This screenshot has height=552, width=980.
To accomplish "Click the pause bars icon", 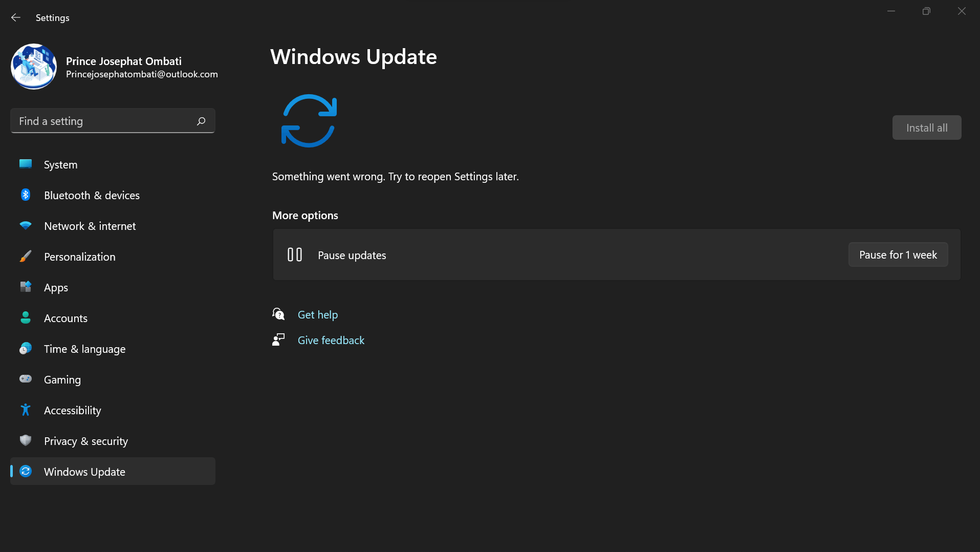I will 295,254.
